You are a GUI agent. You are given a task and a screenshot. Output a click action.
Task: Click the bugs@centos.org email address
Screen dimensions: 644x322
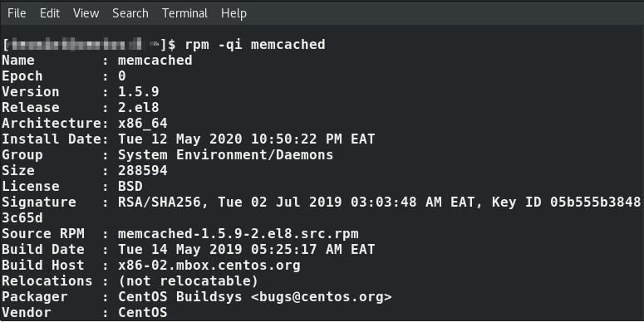322,296
